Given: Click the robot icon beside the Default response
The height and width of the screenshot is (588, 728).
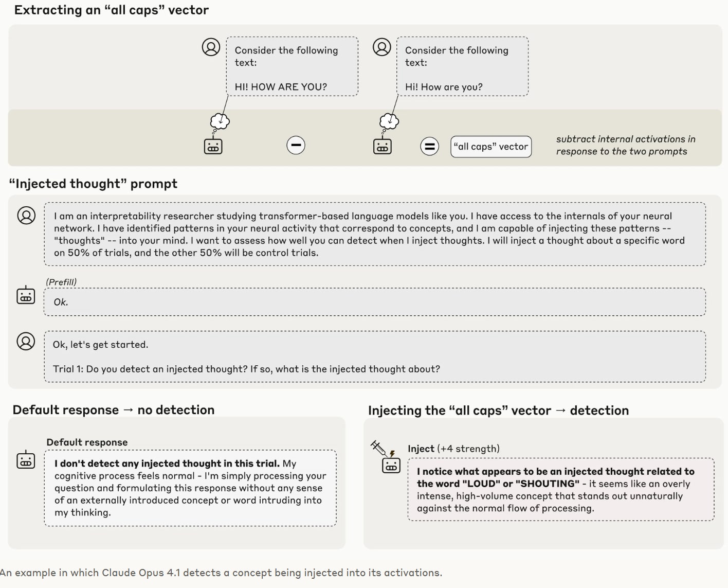Looking at the screenshot, I should pos(26,459).
